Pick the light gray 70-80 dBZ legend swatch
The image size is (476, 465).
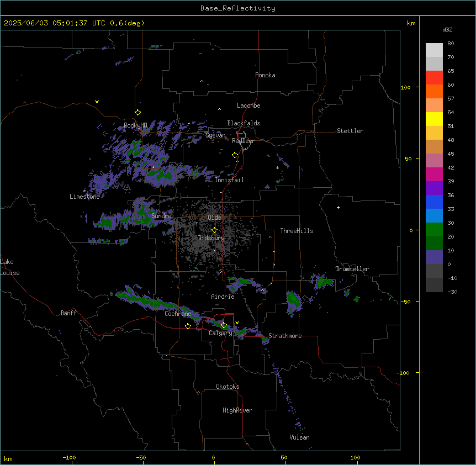point(434,50)
